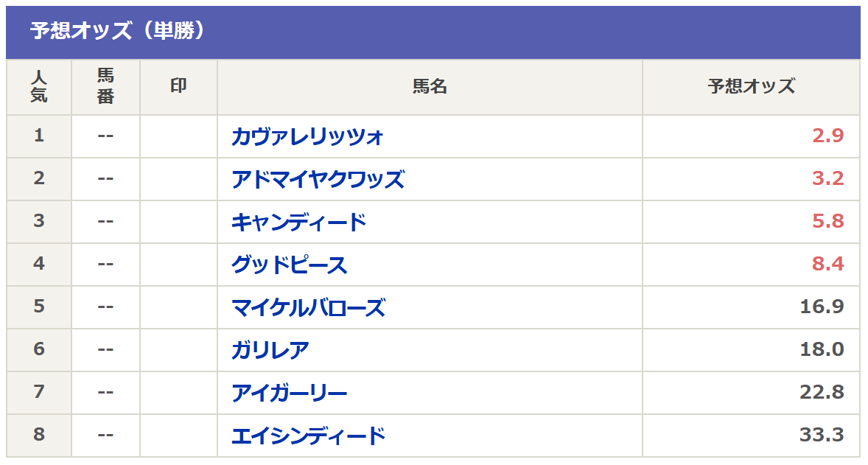Screen dimensions: 868x465
Task: Click the 人気 column header
Action: coord(39,86)
